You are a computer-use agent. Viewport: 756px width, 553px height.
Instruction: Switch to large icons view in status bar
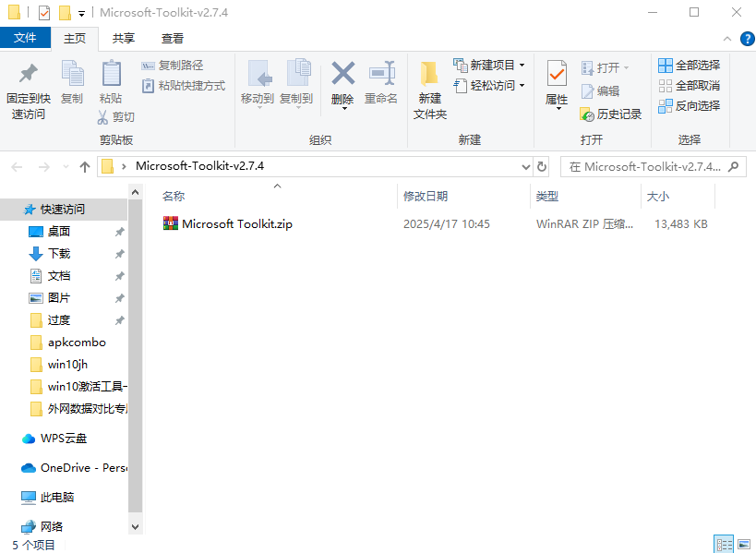point(744,545)
